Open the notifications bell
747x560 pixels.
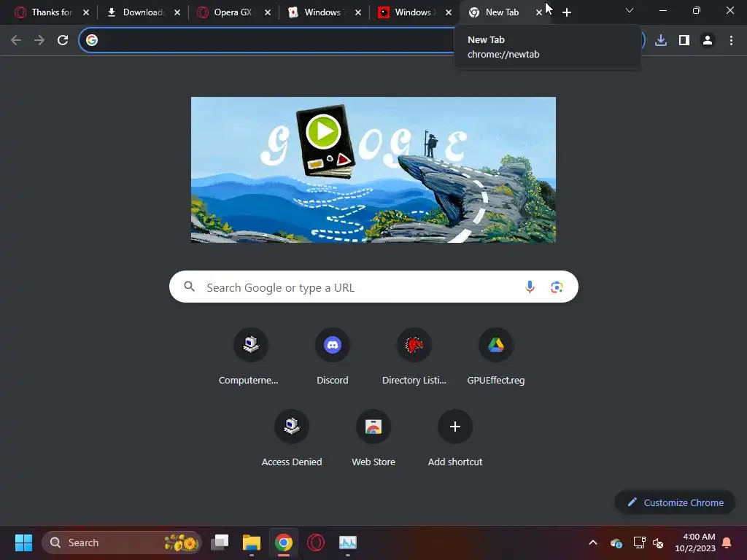[x=727, y=542]
